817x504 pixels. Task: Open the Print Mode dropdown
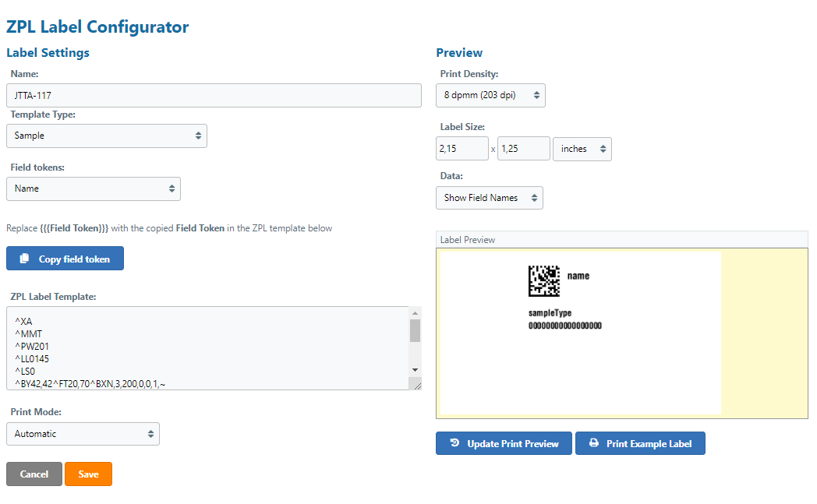[83, 434]
